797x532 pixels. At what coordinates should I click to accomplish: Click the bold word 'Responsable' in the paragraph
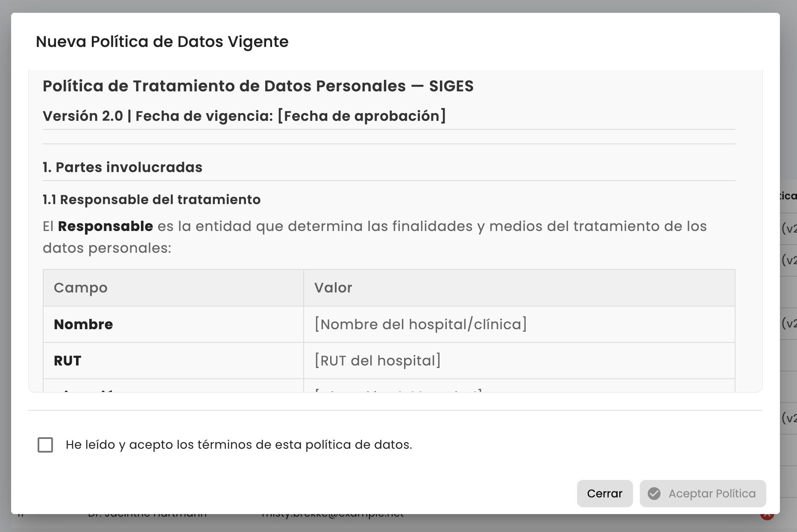pos(105,226)
